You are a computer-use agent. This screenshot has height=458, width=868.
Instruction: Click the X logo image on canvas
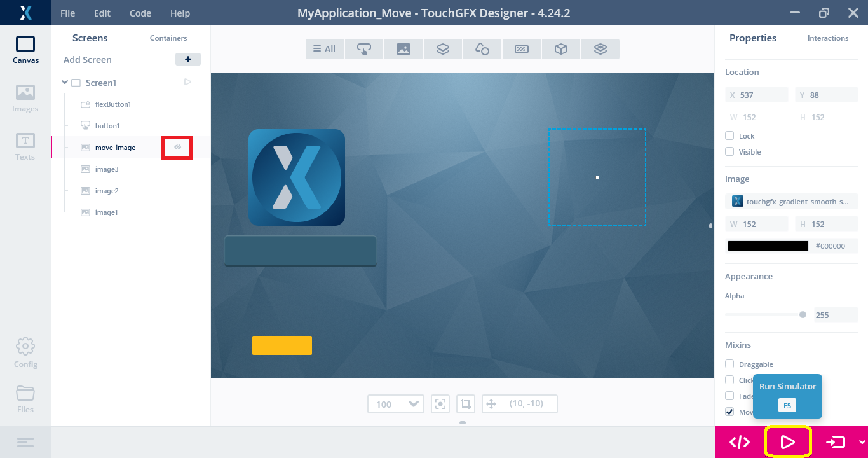(297, 177)
